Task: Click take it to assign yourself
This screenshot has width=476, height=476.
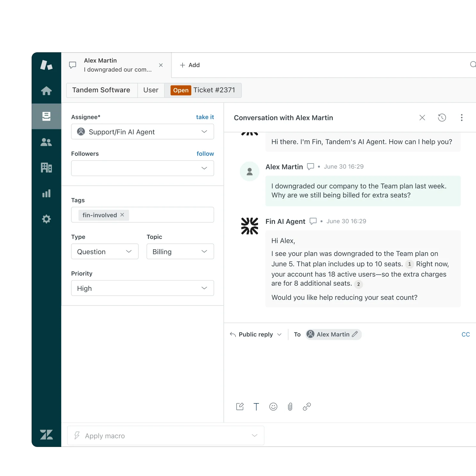Action: (x=205, y=117)
